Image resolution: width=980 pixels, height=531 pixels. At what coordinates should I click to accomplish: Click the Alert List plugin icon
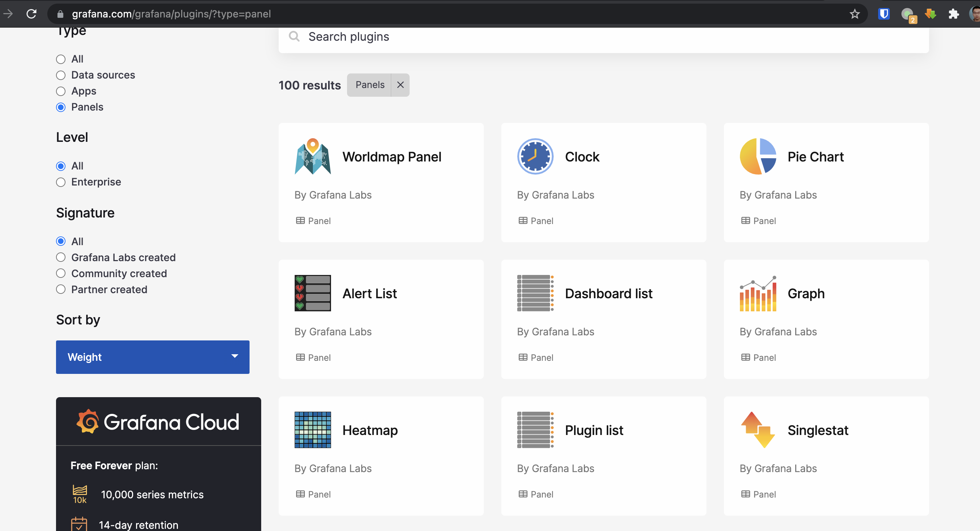tap(312, 293)
